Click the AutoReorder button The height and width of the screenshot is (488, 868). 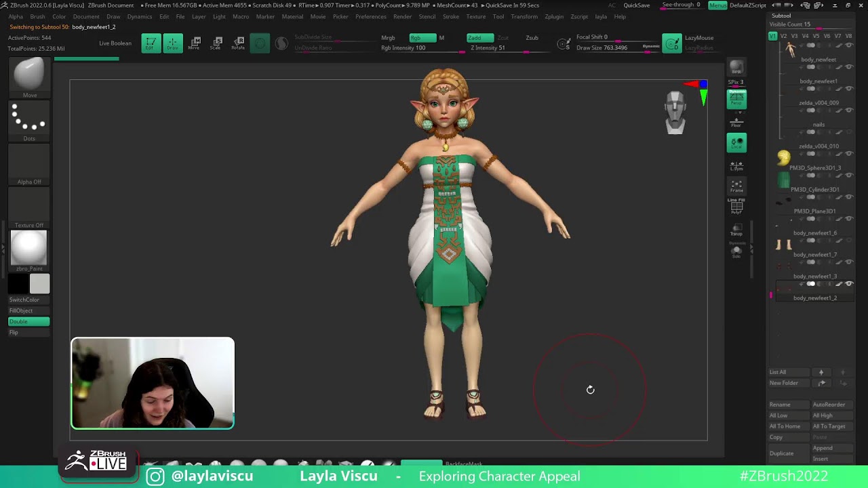(x=832, y=405)
